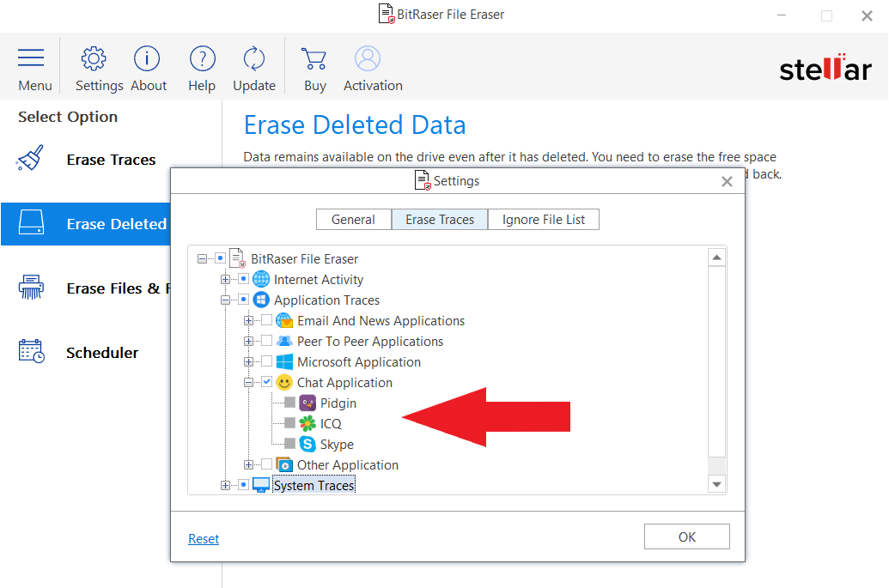Click the Skype logo icon
This screenshot has height=588, width=889.
click(x=307, y=444)
